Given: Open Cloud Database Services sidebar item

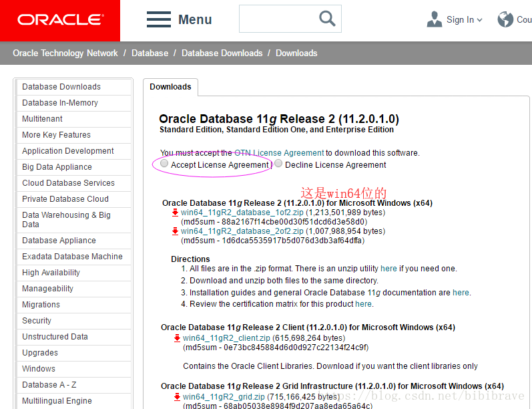Looking at the screenshot, I should pos(73,183).
